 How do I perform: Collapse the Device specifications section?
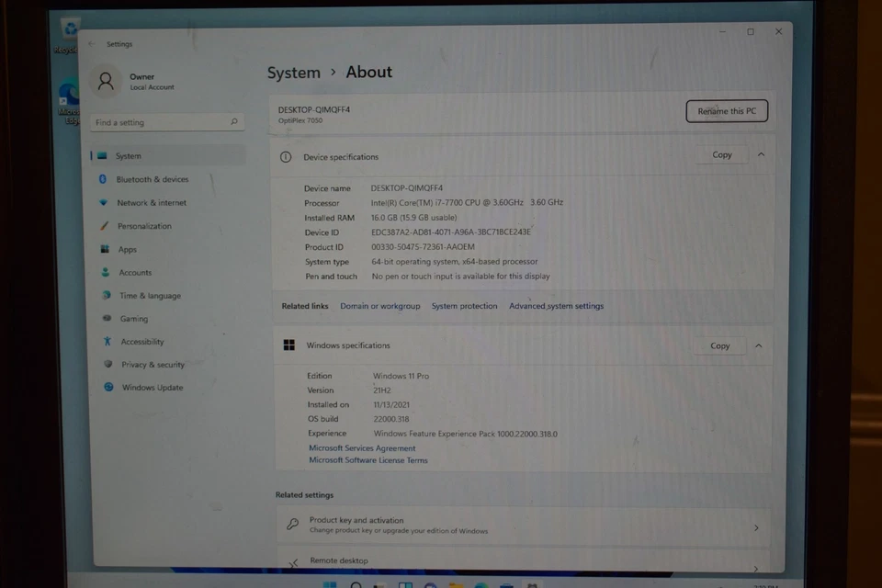pyautogui.click(x=761, y=154)
